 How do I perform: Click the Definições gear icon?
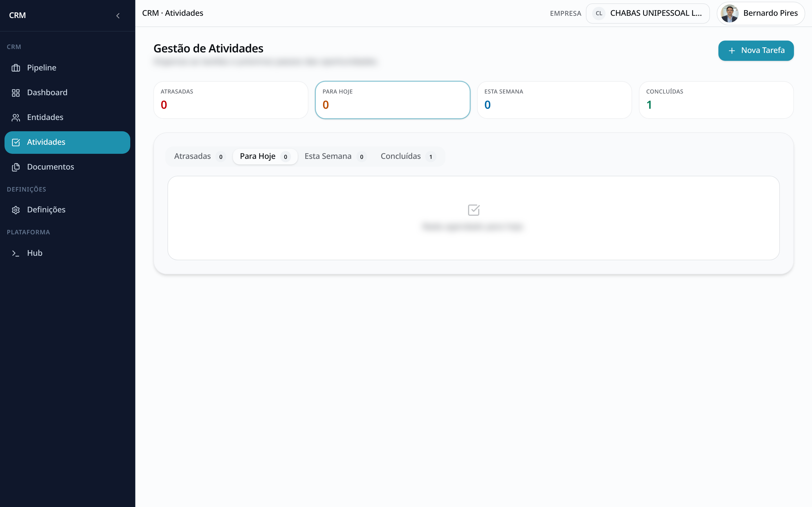16,210
